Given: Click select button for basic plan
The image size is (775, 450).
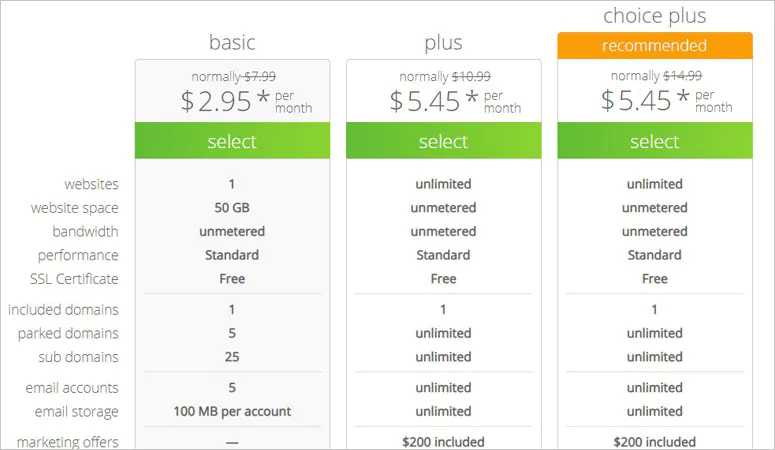Looking at the screenshot, I should tap(232, 141).
